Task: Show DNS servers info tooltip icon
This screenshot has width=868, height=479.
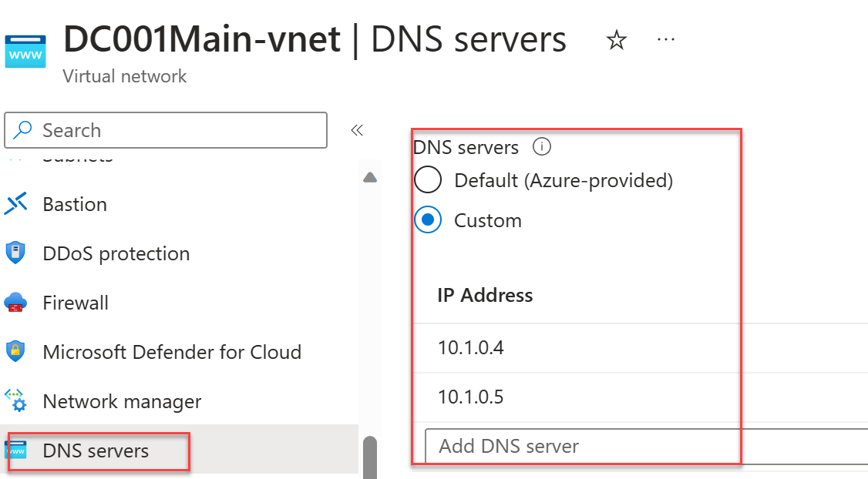Action: point(541,147)
